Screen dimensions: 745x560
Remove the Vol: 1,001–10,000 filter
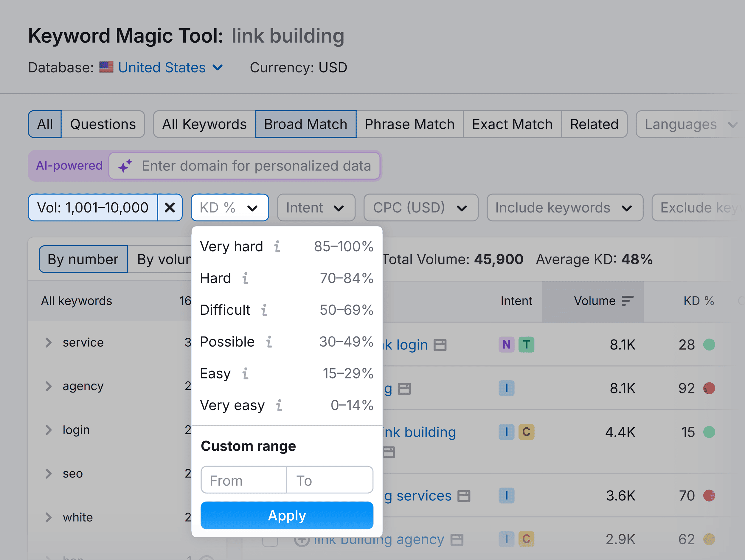pos(170,207)
